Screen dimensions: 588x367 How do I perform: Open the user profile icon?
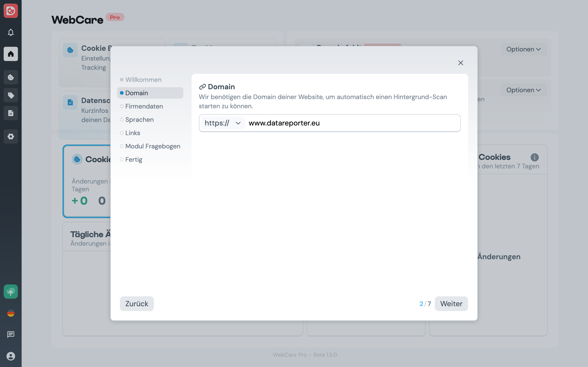11,356
